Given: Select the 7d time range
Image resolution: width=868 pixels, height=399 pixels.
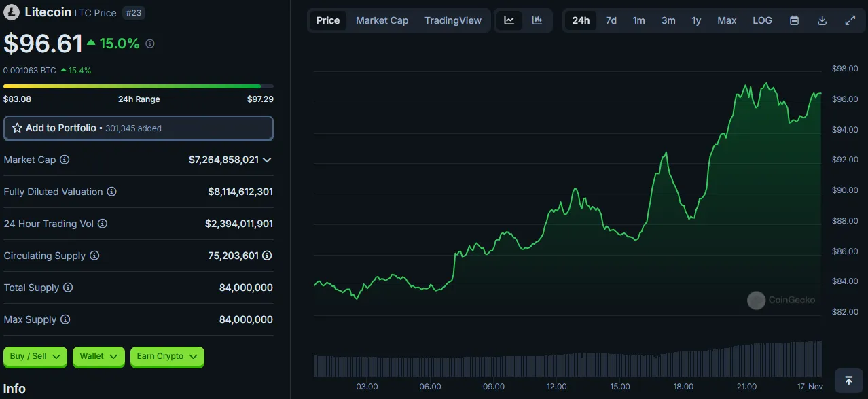Looking at the screenshot, I should (x=611, y=20).
